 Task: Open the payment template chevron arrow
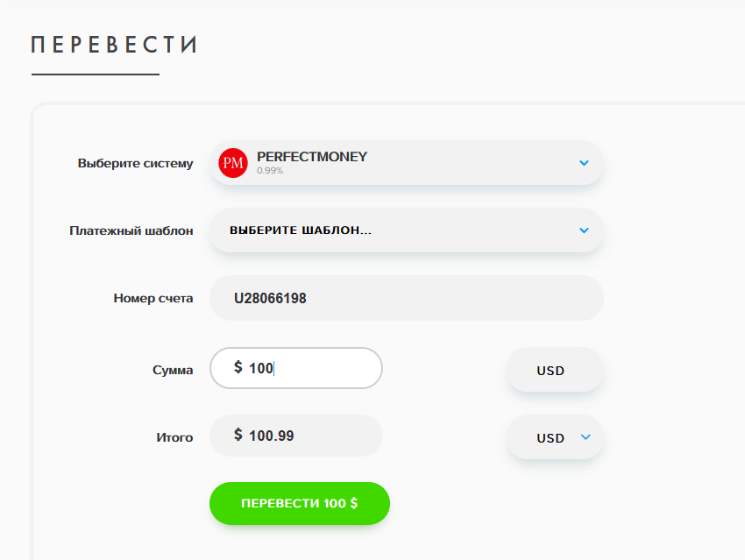click(x=585, y=230)
